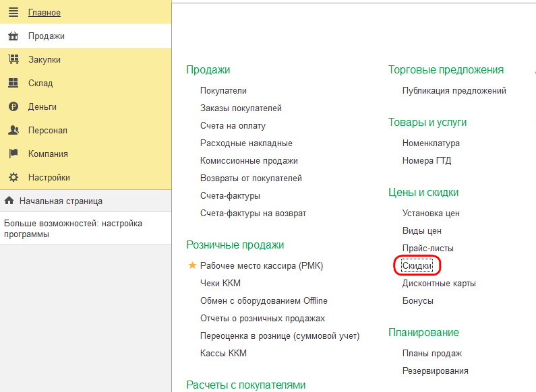Open Планы продаж
The height and width of the screenshot is (392, 536).
432,354
